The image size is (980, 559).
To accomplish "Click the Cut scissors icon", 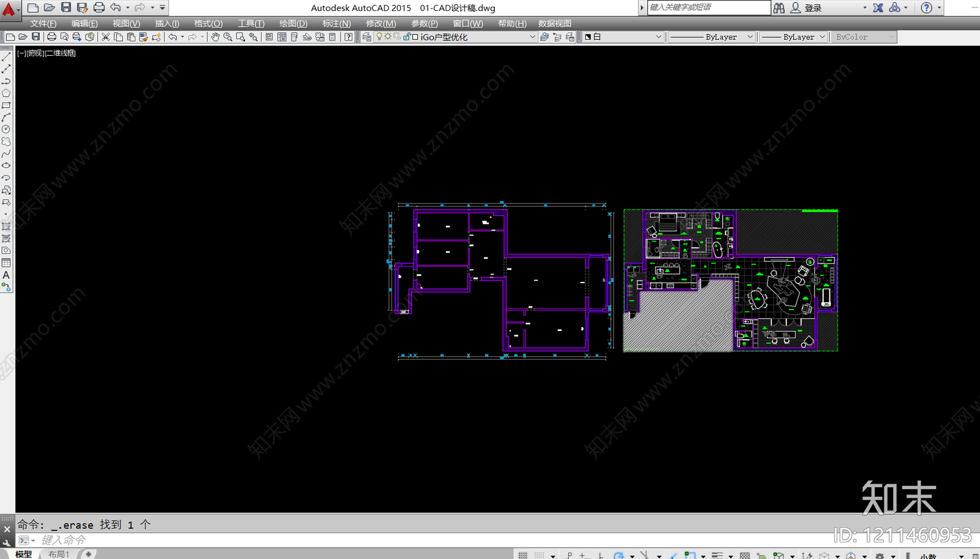I will [x=105, y=37].
